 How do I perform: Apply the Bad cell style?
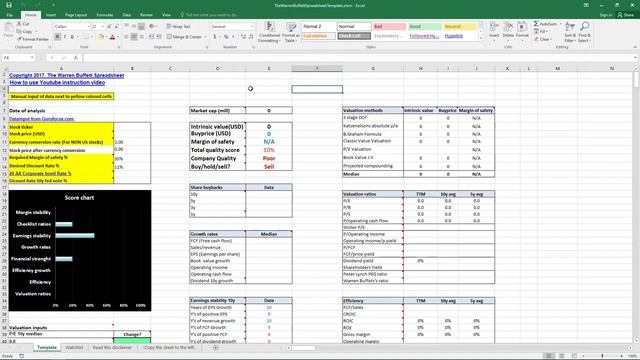click(x=389, y=27)
